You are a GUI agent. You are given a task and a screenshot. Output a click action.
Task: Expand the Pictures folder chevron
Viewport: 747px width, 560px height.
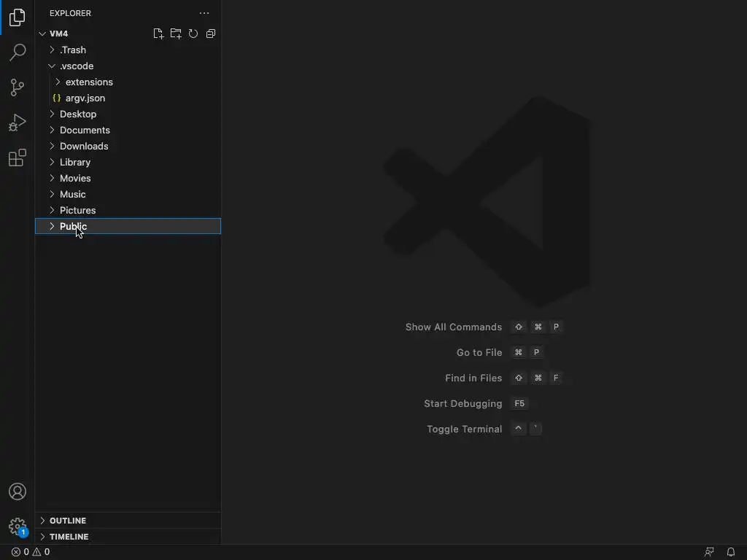(52, 211)
